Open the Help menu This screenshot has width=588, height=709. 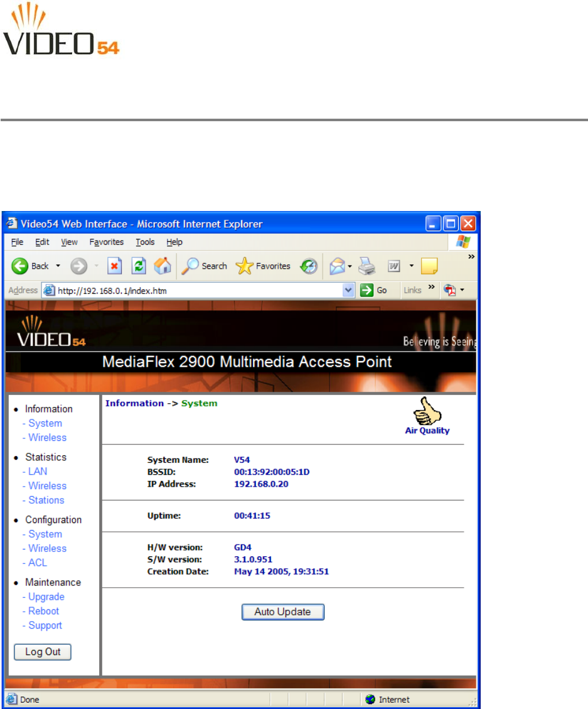(x=174, y=242)
